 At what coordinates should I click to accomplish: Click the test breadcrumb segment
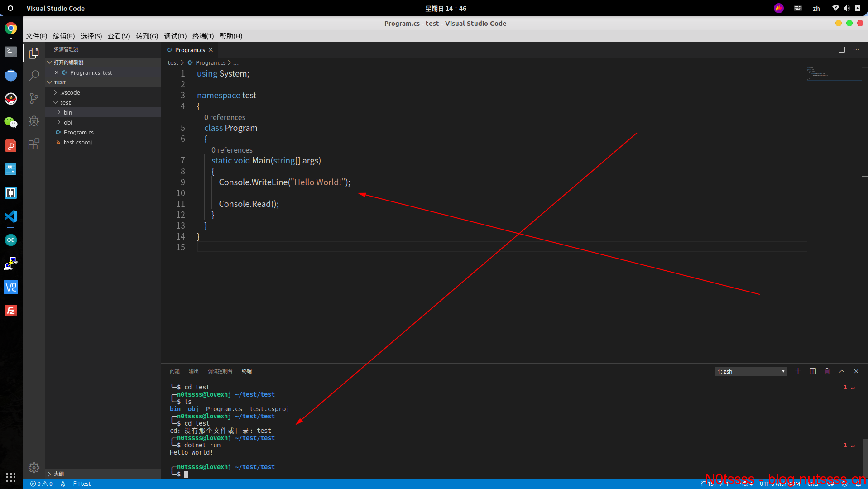tap(173, 63)
